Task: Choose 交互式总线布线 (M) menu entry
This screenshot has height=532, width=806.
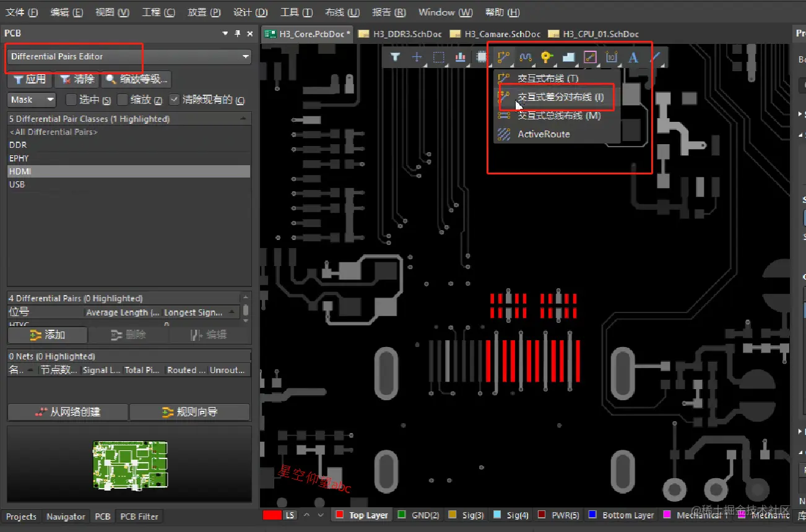Action: tap(557, 116)
